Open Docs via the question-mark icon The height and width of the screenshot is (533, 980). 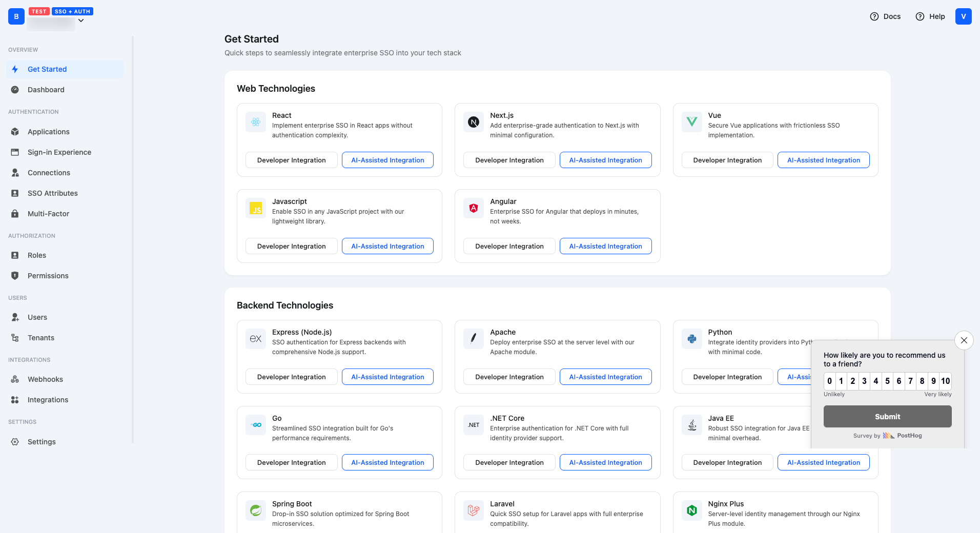(x=873, y=16)
